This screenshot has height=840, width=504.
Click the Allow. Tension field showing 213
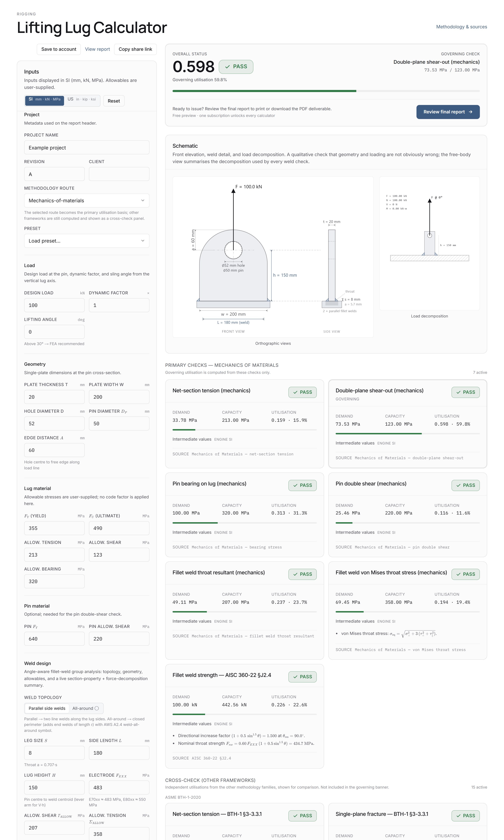54,555
